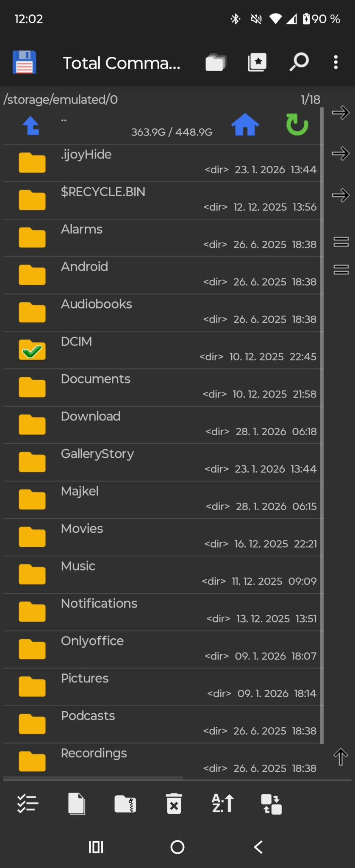Open search with the magnifier icon
The image size is (355, 868).
click(299, 62)
